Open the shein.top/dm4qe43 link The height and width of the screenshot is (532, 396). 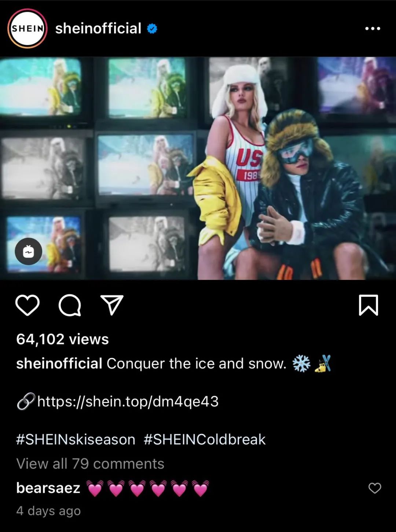point(128,402)
